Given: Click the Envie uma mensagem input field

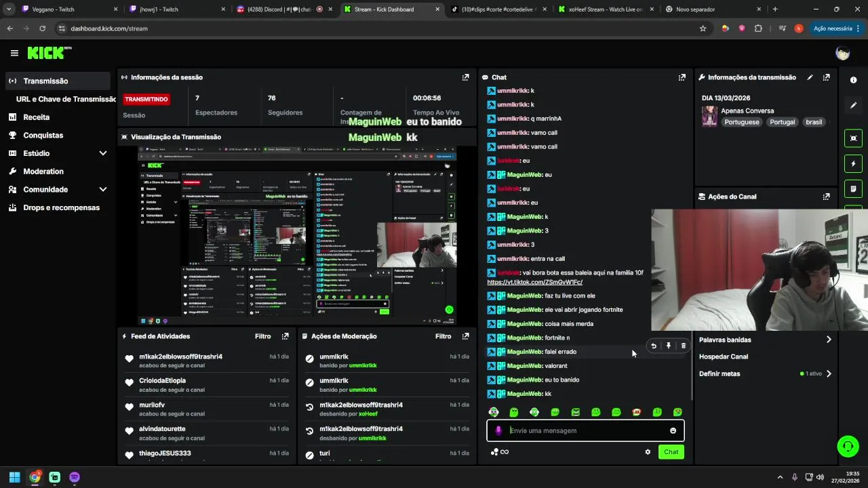Looking at the screenshot, I should pyautogui.click(x=585, y=430).
